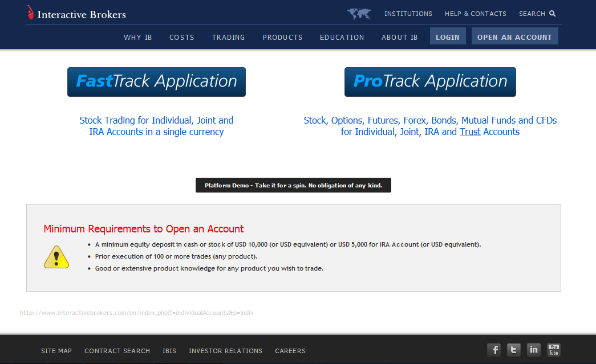596x364 pixels.
Task: Start the FastTrack Application
Action: pyautogui.click(x=157, y=82)
